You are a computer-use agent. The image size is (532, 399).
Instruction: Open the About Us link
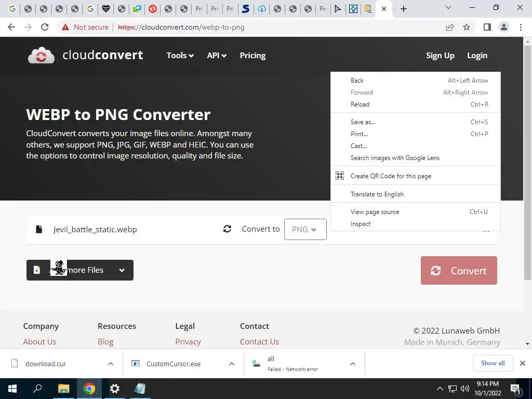[x=39, y=342]
